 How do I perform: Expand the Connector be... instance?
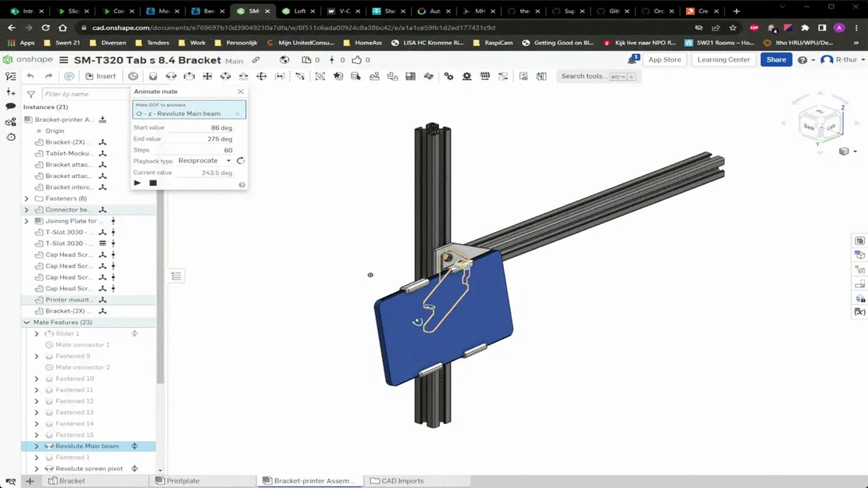(27, 210)
